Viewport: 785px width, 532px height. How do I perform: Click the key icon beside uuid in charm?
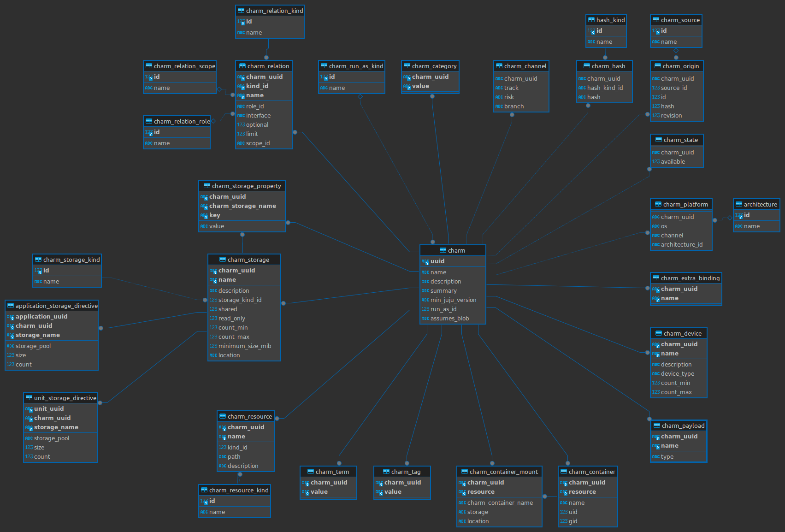(x=425, y=262)
